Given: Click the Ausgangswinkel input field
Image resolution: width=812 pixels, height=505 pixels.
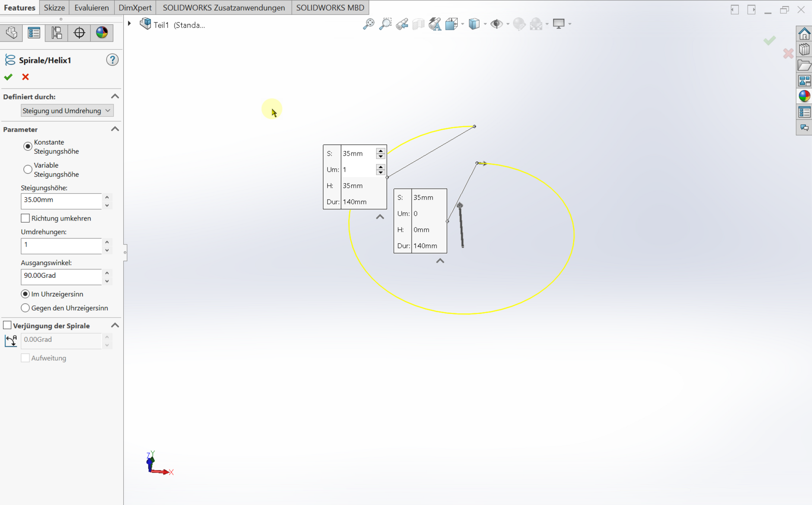Looking at the screenshot, I should pyautogui.click(x=61, y=276).
